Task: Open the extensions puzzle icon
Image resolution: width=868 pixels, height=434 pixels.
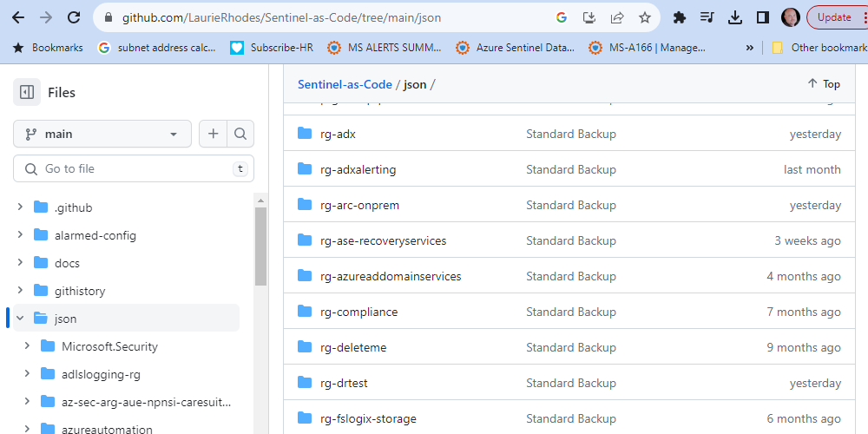Action: click(x=680, y=17)
